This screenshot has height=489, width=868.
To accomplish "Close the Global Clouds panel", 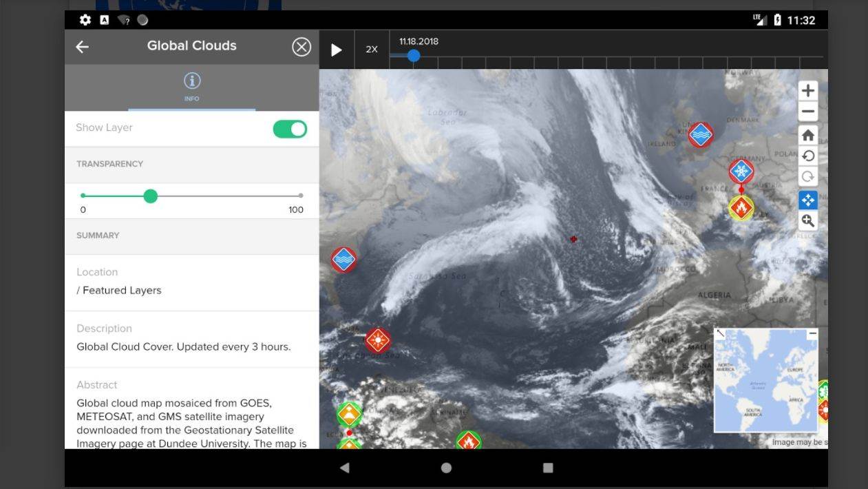I will pos(301,47).
